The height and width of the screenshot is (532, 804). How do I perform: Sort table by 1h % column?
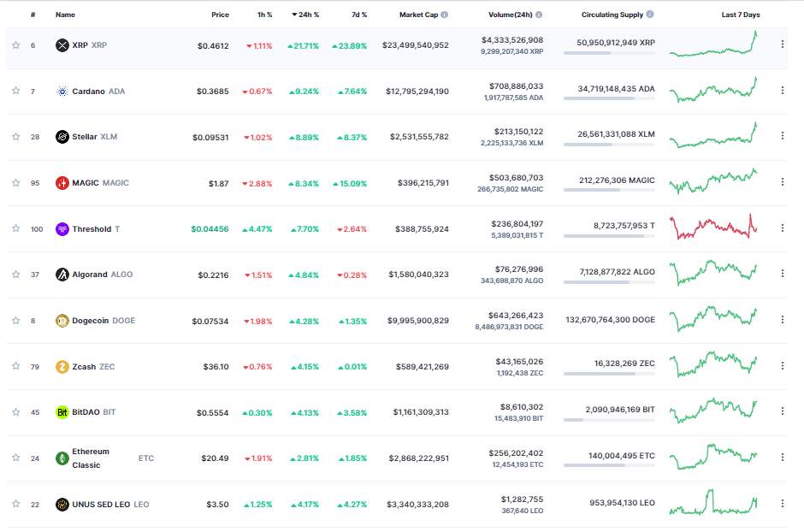[x=264, y=15]
